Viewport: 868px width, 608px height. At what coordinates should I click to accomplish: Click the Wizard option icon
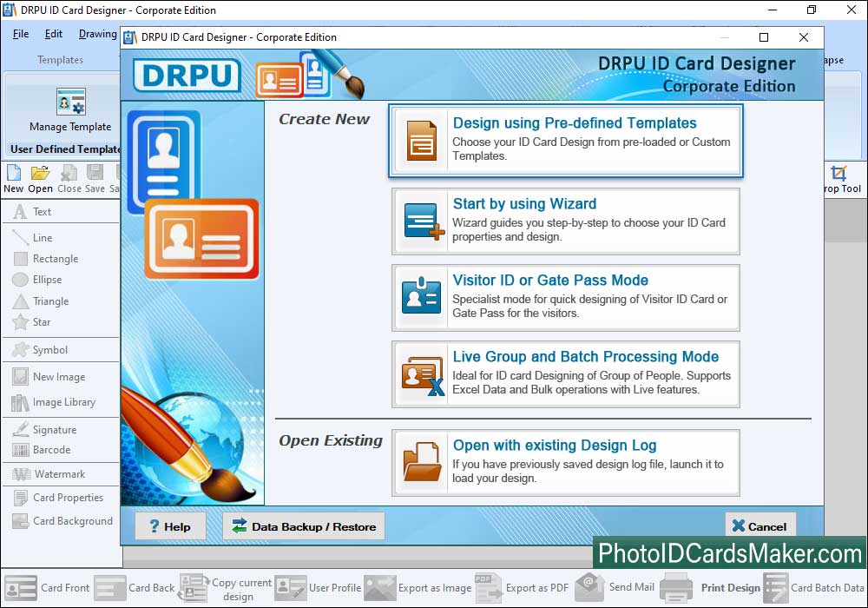click(x=424, y=221)
